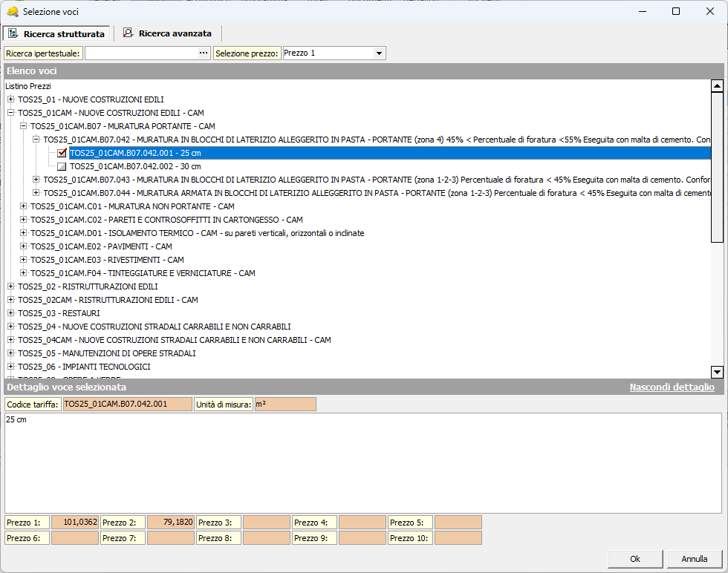The image size is (728, 573).
Task: Click the vertical scrollbar thumb of the list
Action: (x=717, y=167)
